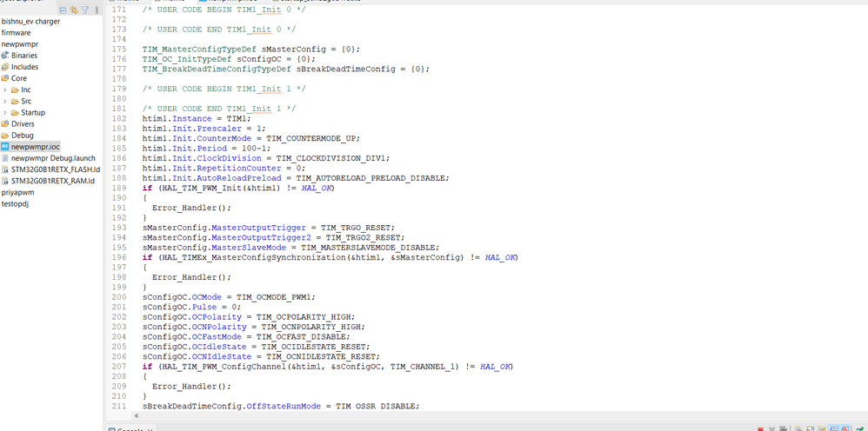Screen dimensions: 868x431
Task: Click the HAL_TIM_PWM_ConfigChannel call
Action: tap(310, 367)
